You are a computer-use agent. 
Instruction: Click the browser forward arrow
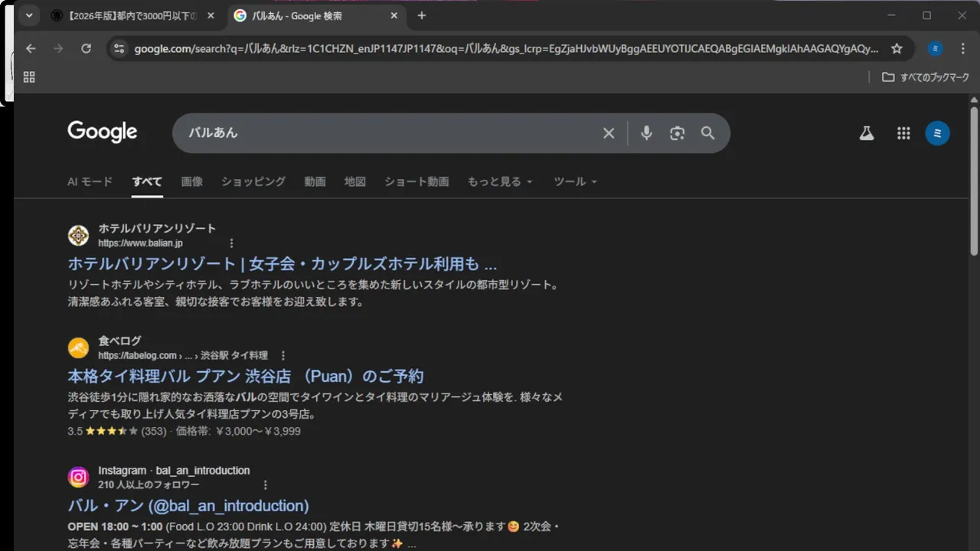coord(58,48)
